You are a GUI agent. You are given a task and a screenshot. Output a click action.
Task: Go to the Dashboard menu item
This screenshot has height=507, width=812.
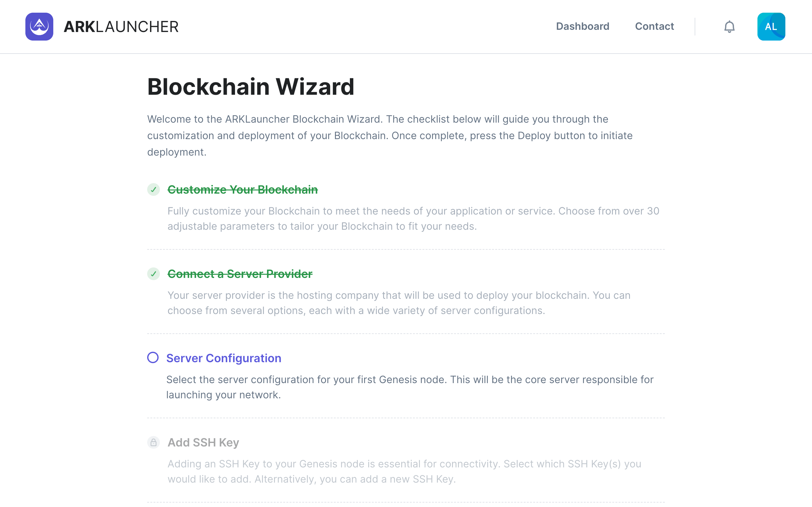point(582,27)
